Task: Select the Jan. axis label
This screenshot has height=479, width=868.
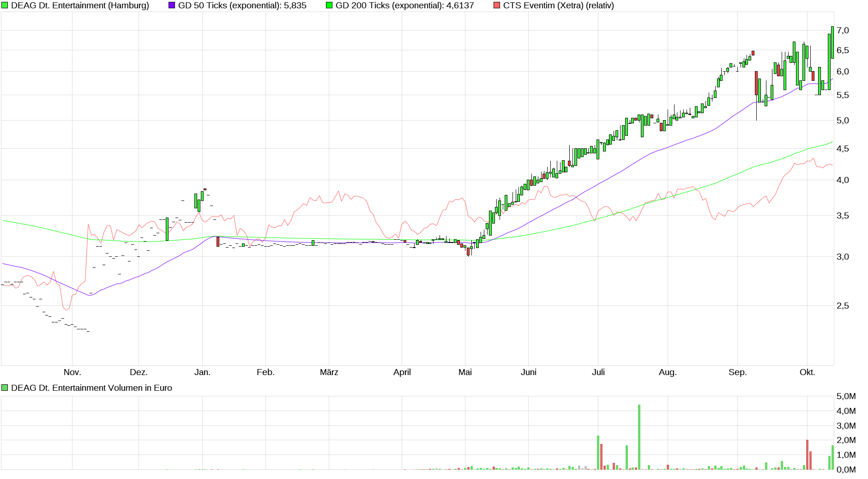Action: 203,372
